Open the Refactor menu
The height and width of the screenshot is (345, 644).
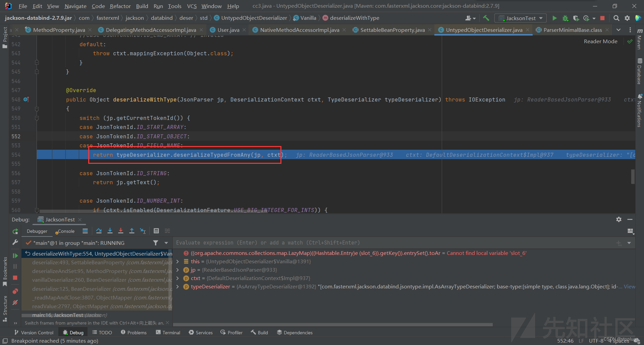[120, 6]
